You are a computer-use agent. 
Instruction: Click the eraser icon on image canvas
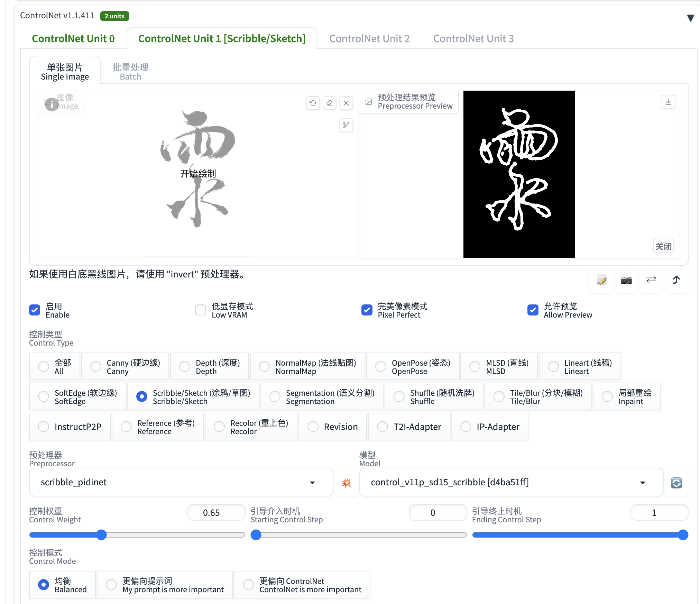coord(329,103)
